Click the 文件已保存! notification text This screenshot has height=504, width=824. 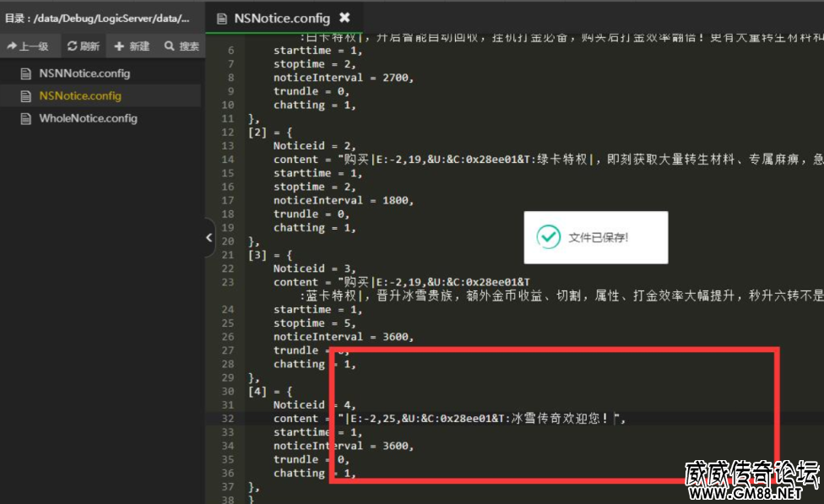click(598, 237)
